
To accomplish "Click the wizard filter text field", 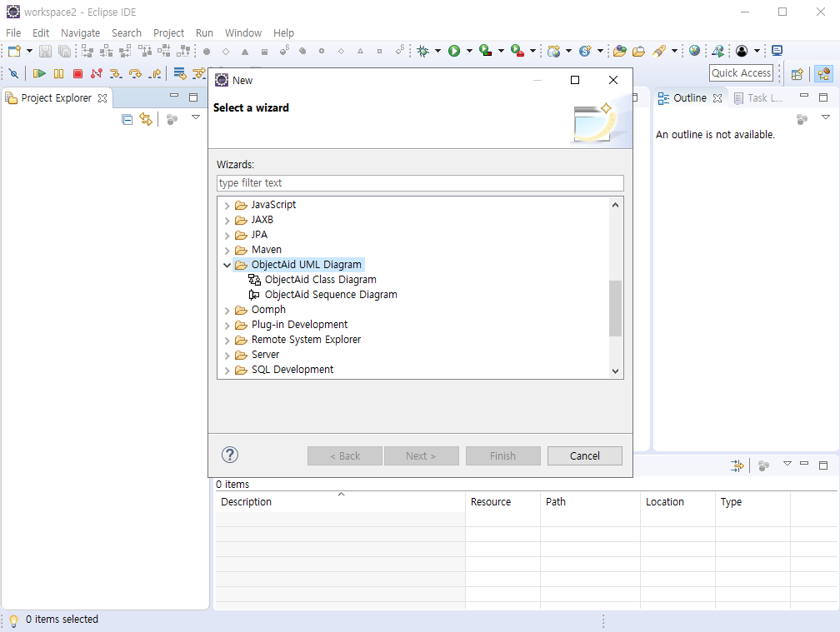I will 420,183.
